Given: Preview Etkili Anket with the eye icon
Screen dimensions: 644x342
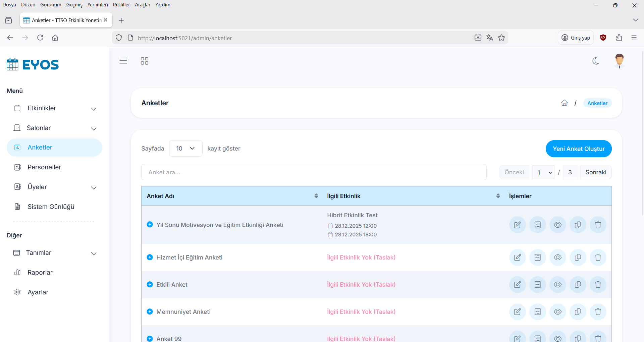Looking at the screenshot, I should pos(557,285).
